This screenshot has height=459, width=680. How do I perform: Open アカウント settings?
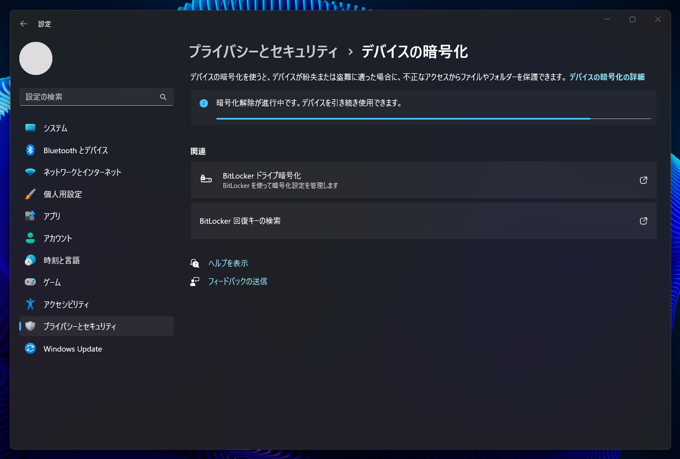(96, 238)
